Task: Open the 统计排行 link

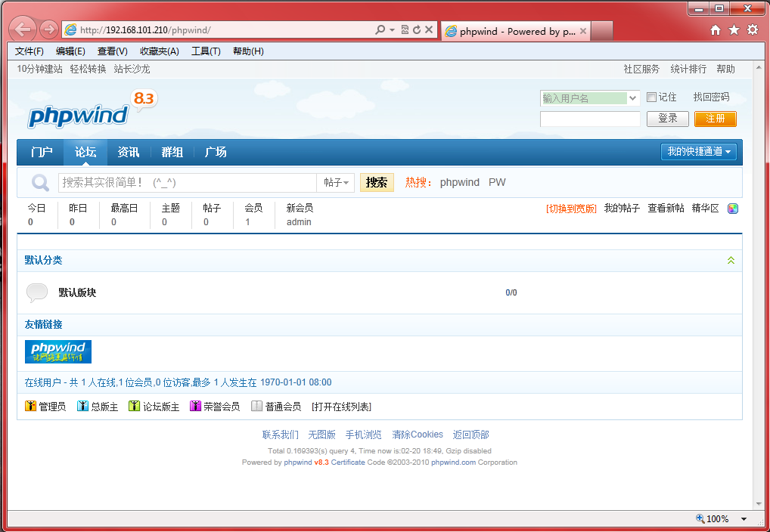Action: 688,70
